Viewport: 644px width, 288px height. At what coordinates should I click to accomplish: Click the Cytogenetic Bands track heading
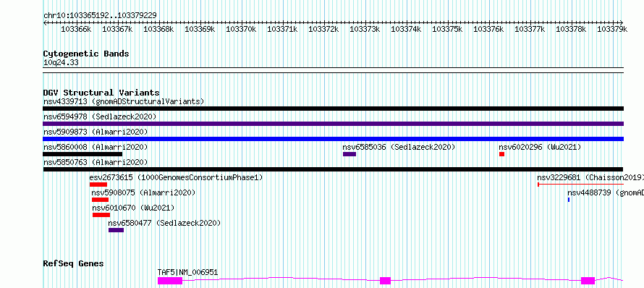pos(86,54)
